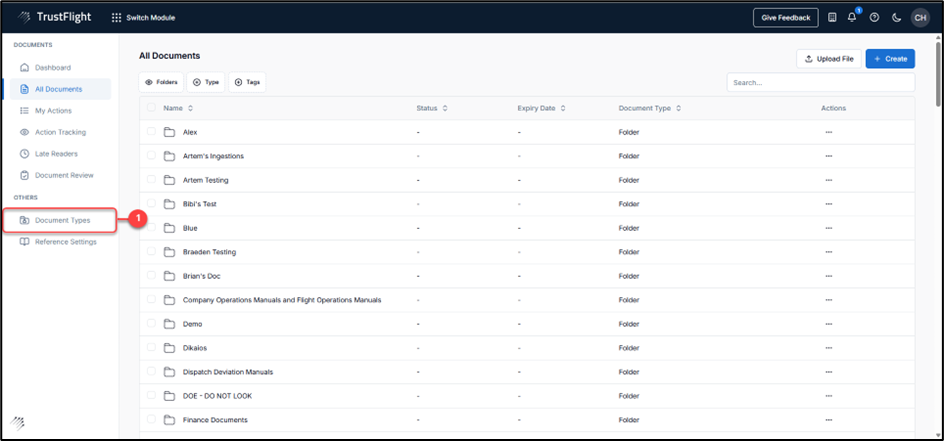
Task: Open actions menu for Alex folder
Action: pyautogui.click(x=828, y=132)
